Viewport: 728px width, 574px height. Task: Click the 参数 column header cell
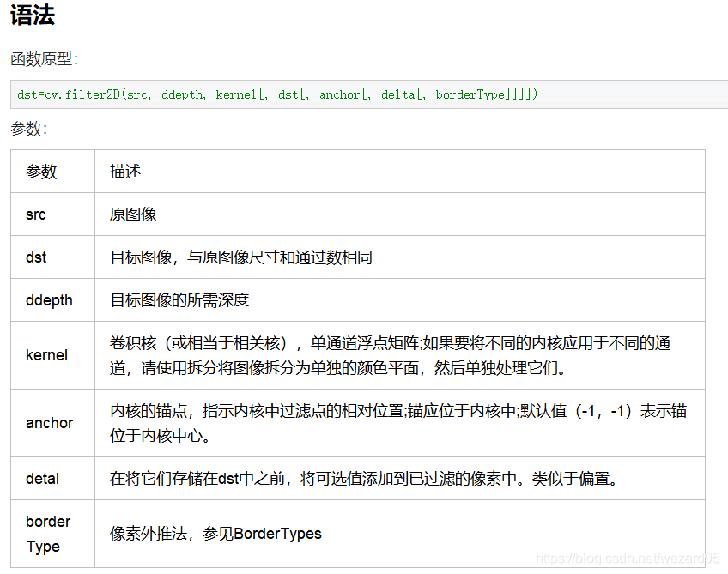point(53,172)
